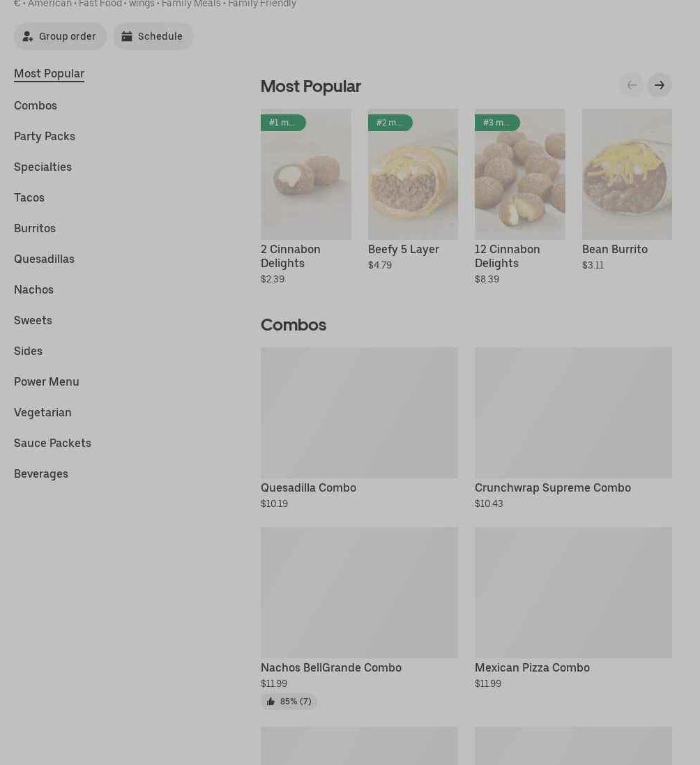Open the Schedule button
700x765 pixels.
[153, 36]
